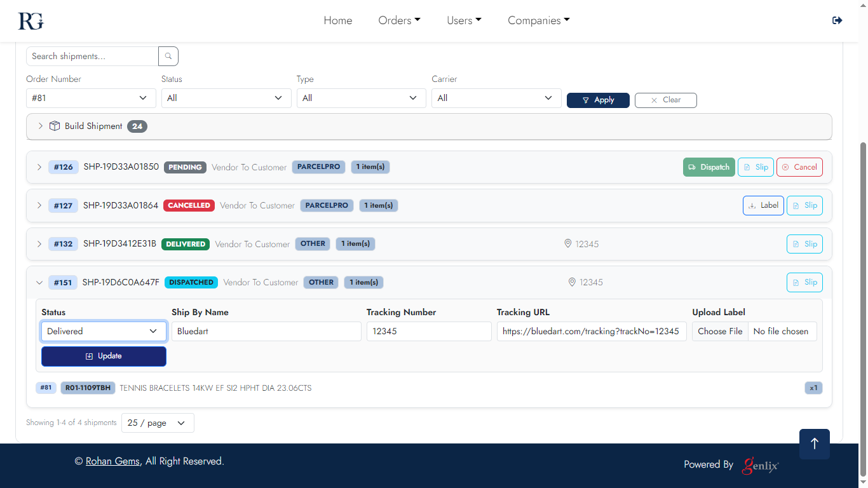
Task: Click the Rohan Gems RG logo
Action: 31,21
